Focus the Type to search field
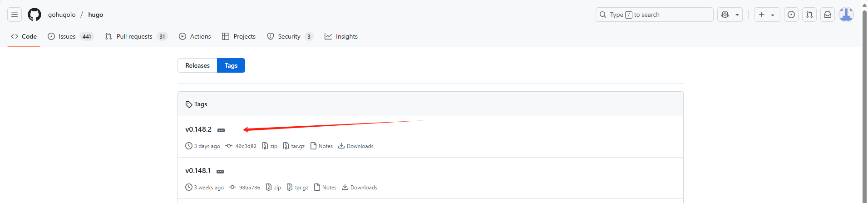 tap(655, 15)
